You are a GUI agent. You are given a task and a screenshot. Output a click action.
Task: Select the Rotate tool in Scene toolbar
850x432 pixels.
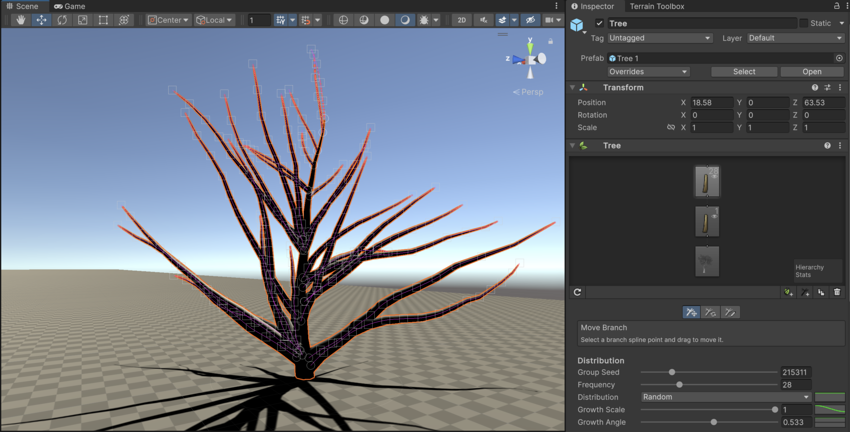pyautogui.click(x=62, y=20)
